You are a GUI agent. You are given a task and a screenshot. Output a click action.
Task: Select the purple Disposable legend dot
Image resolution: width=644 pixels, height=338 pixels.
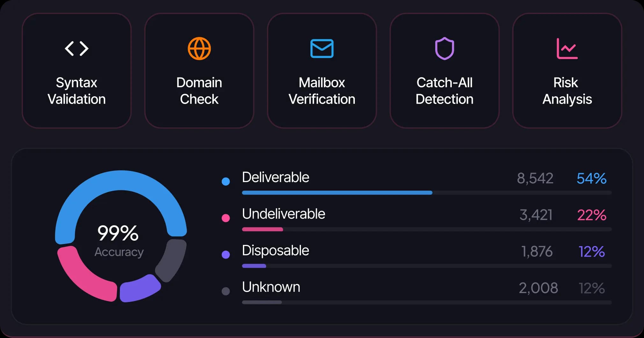coord(226,254)
